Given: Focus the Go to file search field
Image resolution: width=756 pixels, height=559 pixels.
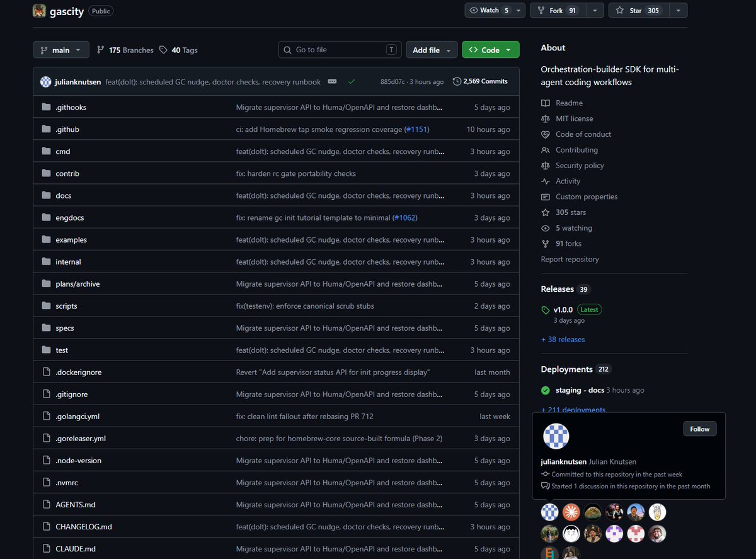Looking at the screenshot, I should click(x=340, y=50).
